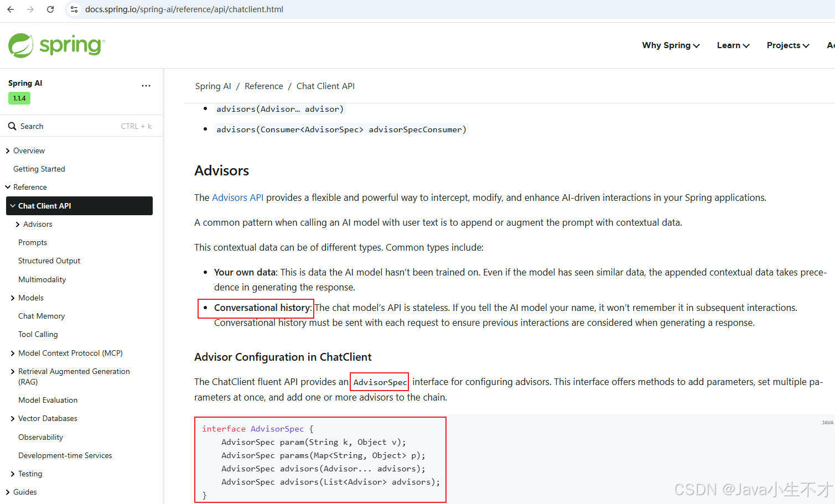Expand the Advisors sidebar item
The image size is (835, 504).
[x=18, y=224]
